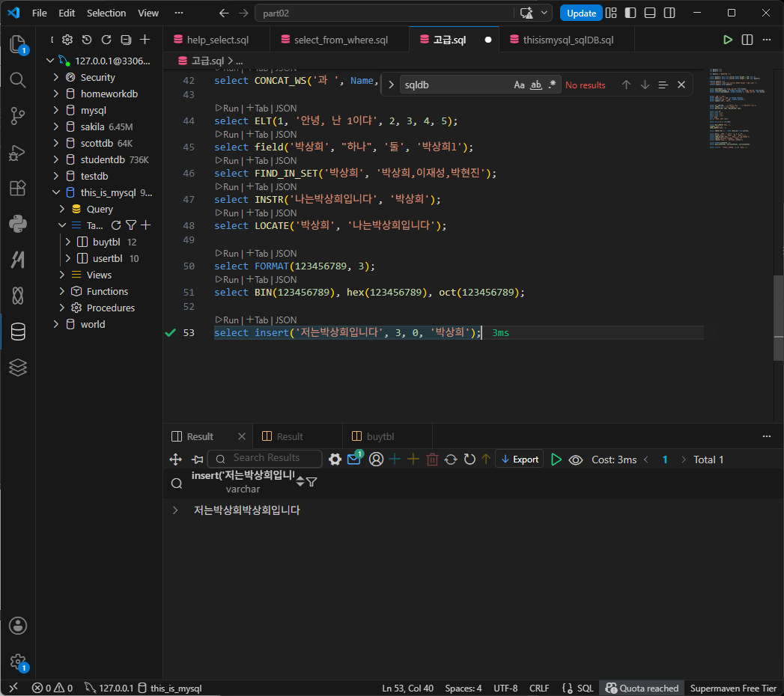Switch to select_from_where.sql tab
Image resolution: width=784 pixels, height=696 pixels.
tap(341, 40)
